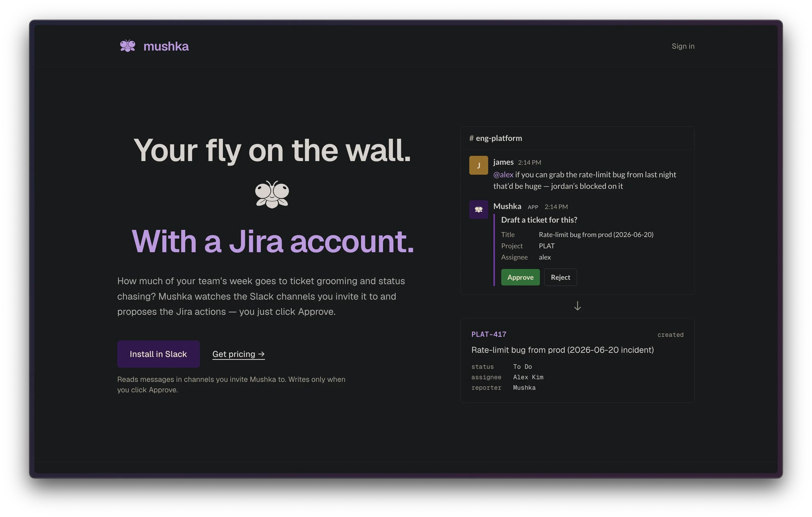
Task: Click the large fly mascot in hero
Action: [x=272, y=195]
